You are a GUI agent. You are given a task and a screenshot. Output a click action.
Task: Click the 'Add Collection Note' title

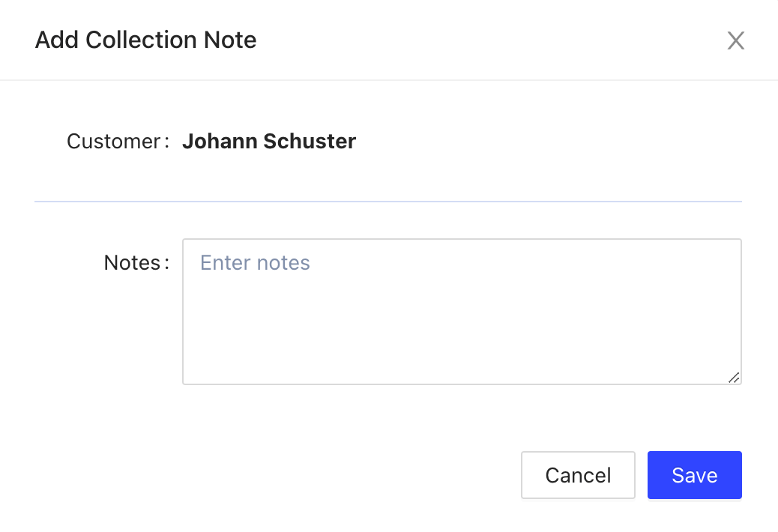click(145, 40)
